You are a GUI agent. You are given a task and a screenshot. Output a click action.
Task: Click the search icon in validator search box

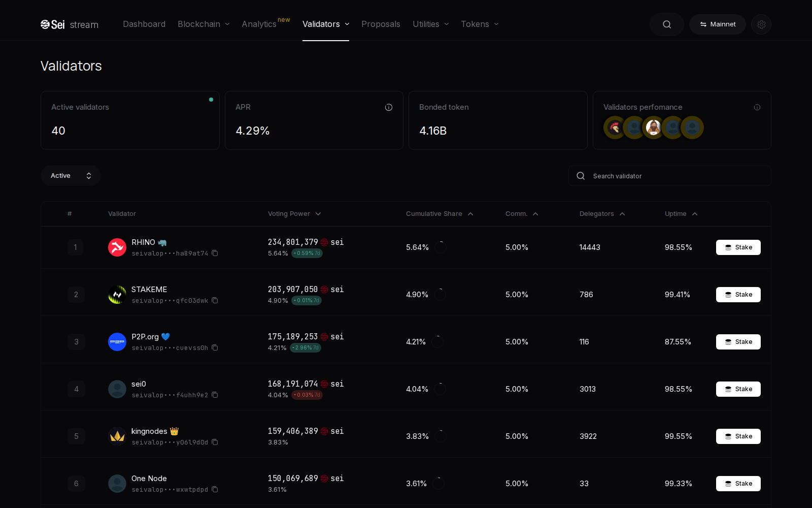coord(581,176)
